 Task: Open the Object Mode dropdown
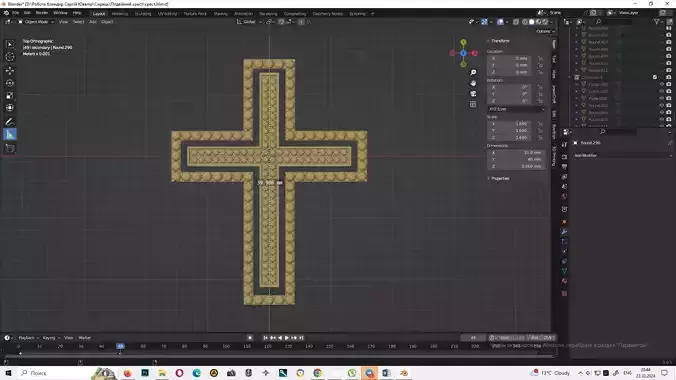(x=36, y=22)
